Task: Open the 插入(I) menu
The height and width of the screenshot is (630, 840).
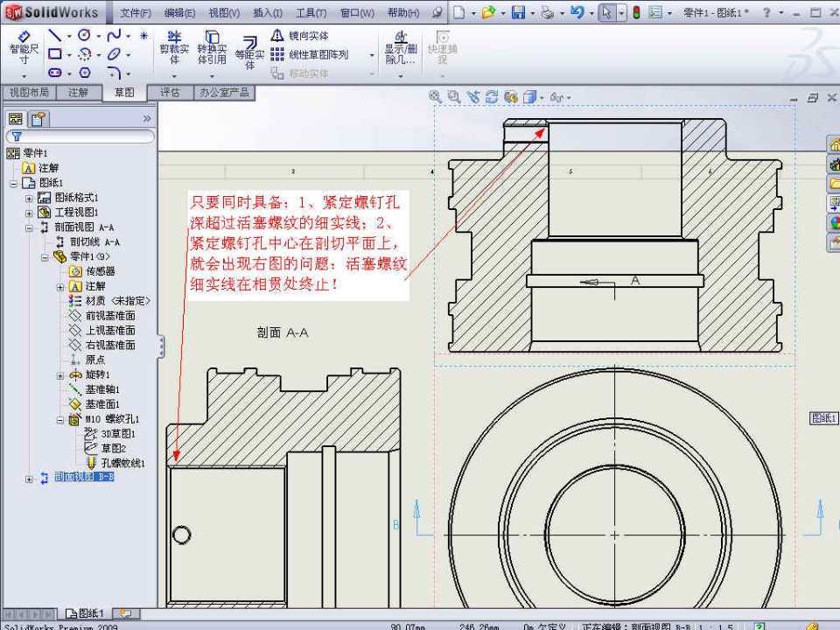Action: [x=268, y=12]
